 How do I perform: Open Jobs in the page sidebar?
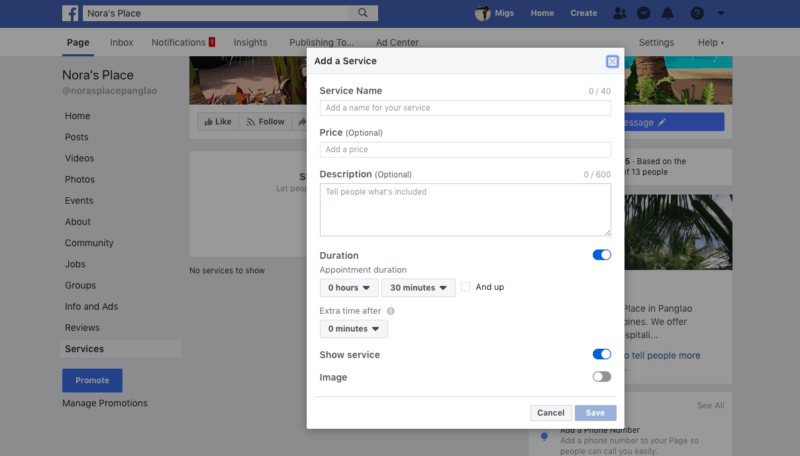coord(75,264)
